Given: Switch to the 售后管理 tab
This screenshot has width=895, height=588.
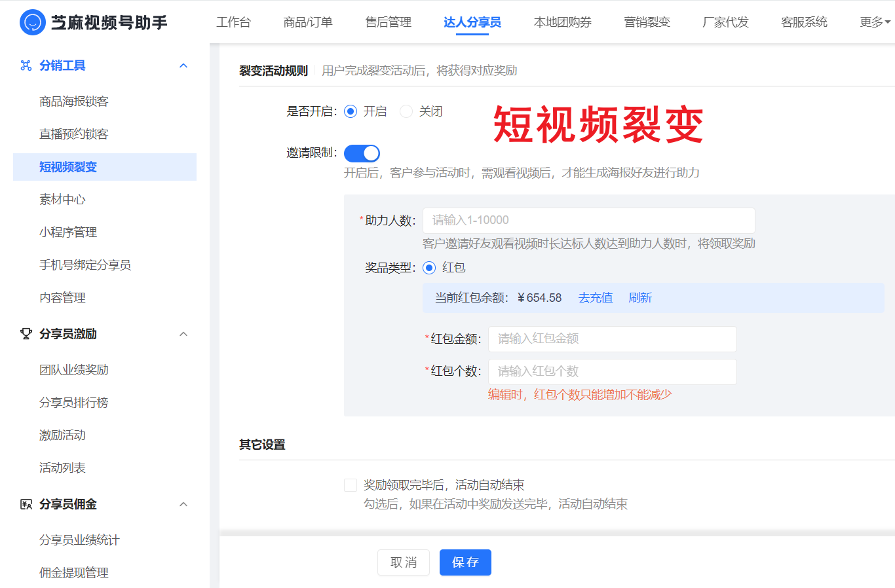Looking at the screenshot, I should coord(388,22).
